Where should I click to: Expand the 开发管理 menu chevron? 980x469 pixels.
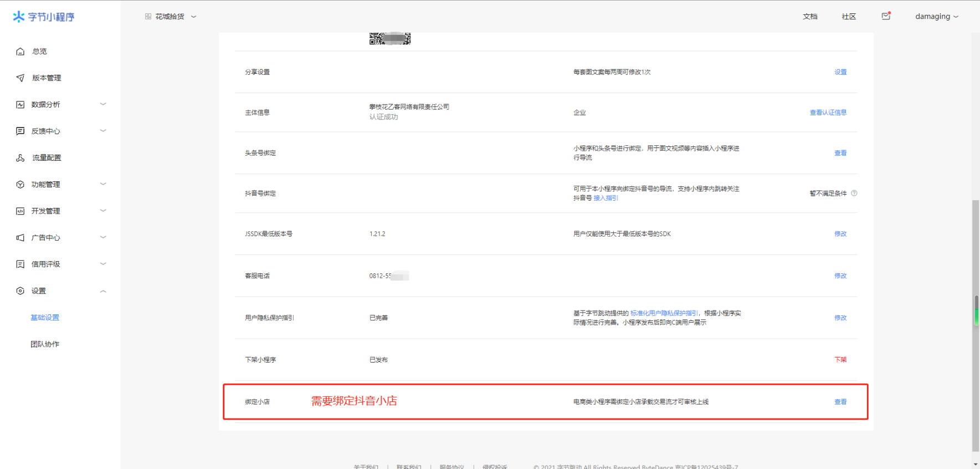(103, 211)
